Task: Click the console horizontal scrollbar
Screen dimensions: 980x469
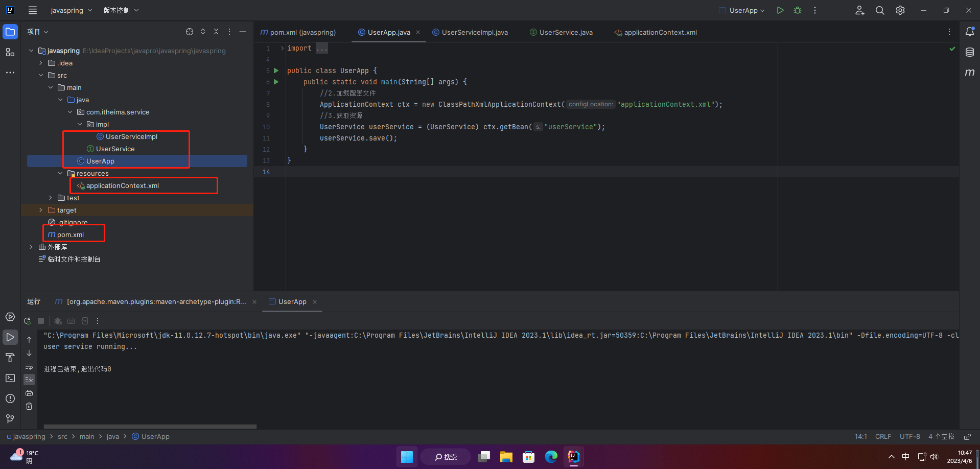Action: coord(150,427)
